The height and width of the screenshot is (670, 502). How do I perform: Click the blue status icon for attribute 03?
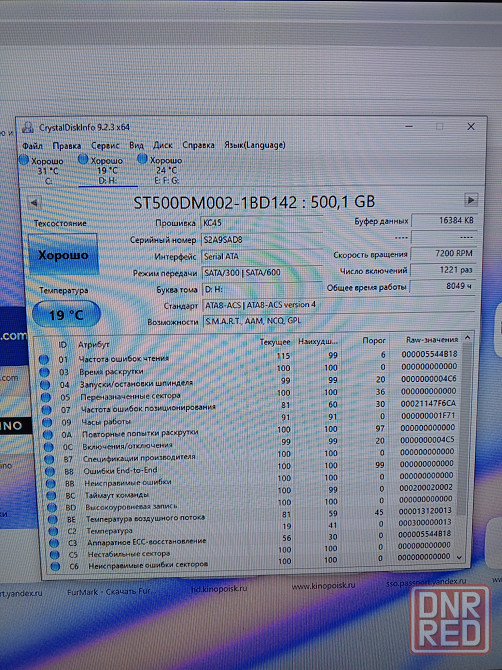click(x=44, y=372)
